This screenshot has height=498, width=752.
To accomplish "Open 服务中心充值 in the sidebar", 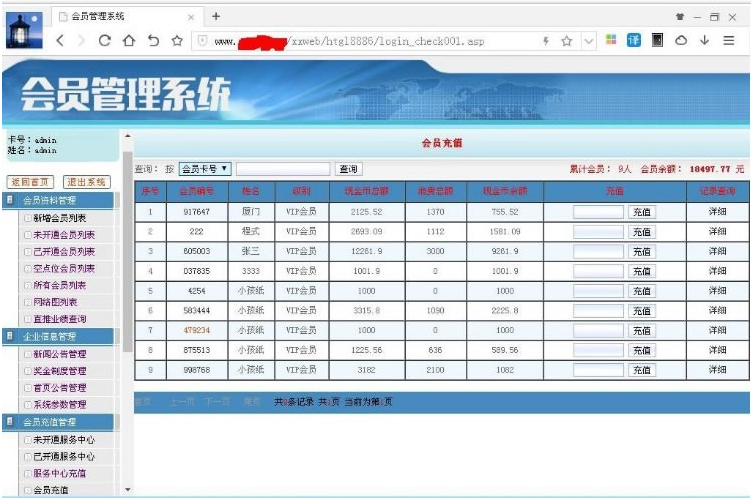I will coord(59,473).
